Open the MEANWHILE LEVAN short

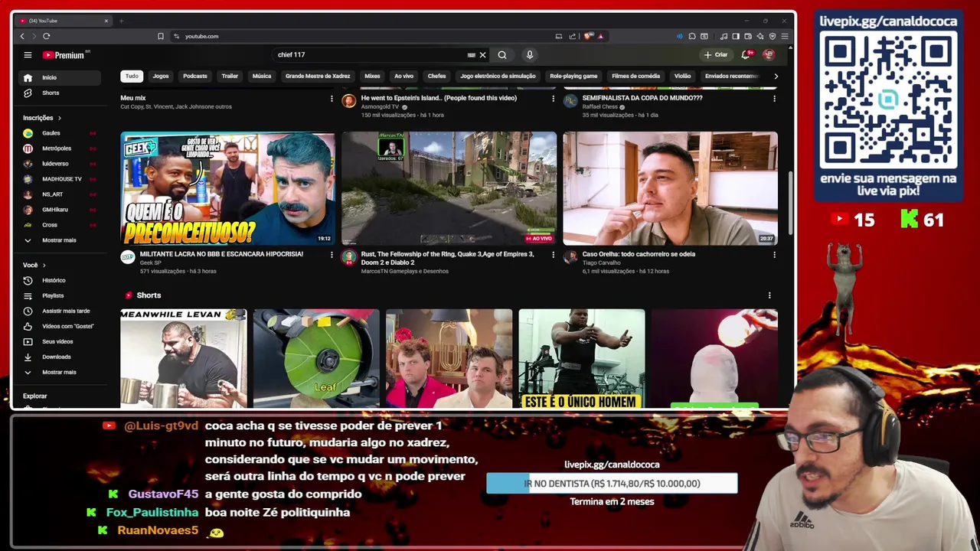point(183,358)
